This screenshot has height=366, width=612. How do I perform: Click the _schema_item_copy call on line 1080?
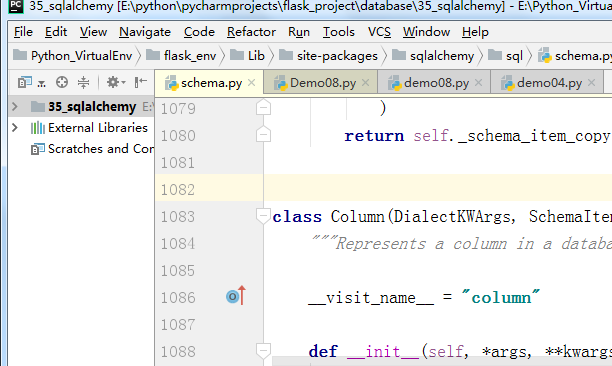point(534,136)
